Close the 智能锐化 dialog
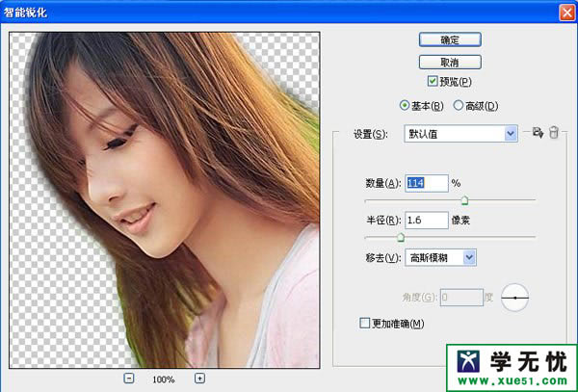Screen dimensions: 578x392 point(567,13)
